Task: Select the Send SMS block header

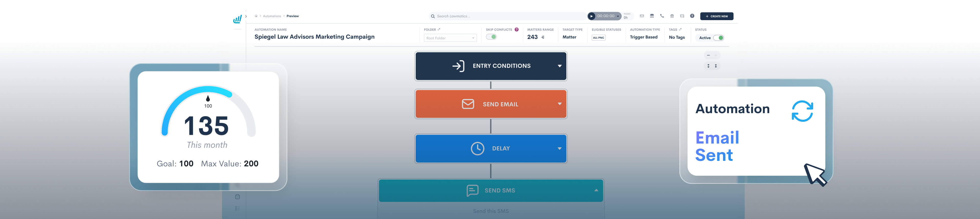Action: [x=491, y=190]
